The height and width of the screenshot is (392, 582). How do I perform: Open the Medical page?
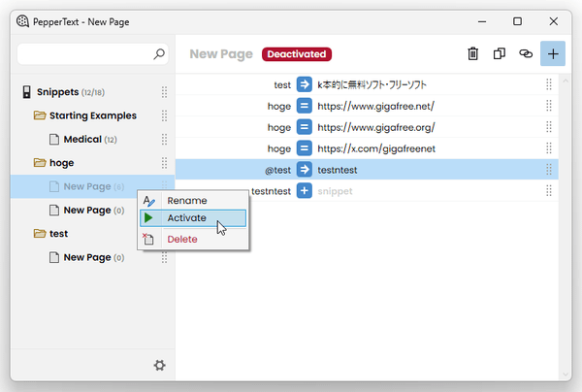click(x=90, y=139)
